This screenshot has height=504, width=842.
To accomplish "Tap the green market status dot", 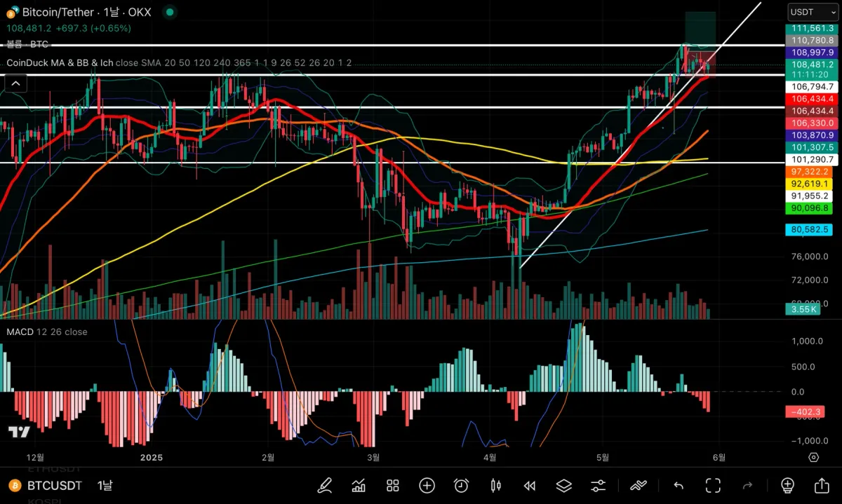I will (171, 13).
